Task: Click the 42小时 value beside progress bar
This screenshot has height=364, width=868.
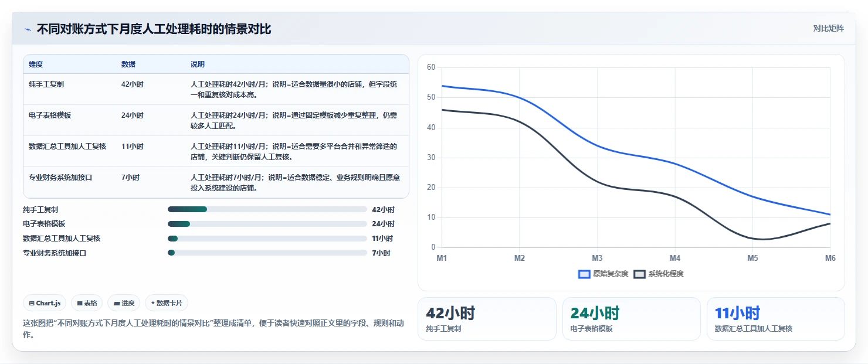Action: pos(383,209)
